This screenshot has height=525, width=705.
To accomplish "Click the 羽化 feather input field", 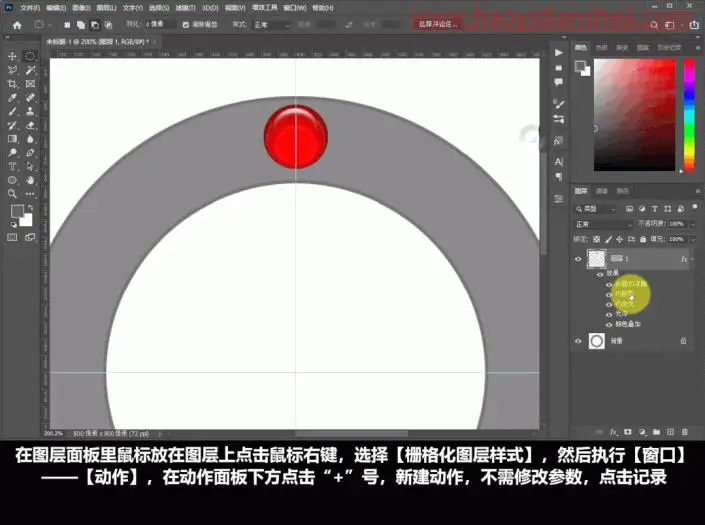I will tap(160, 24).
